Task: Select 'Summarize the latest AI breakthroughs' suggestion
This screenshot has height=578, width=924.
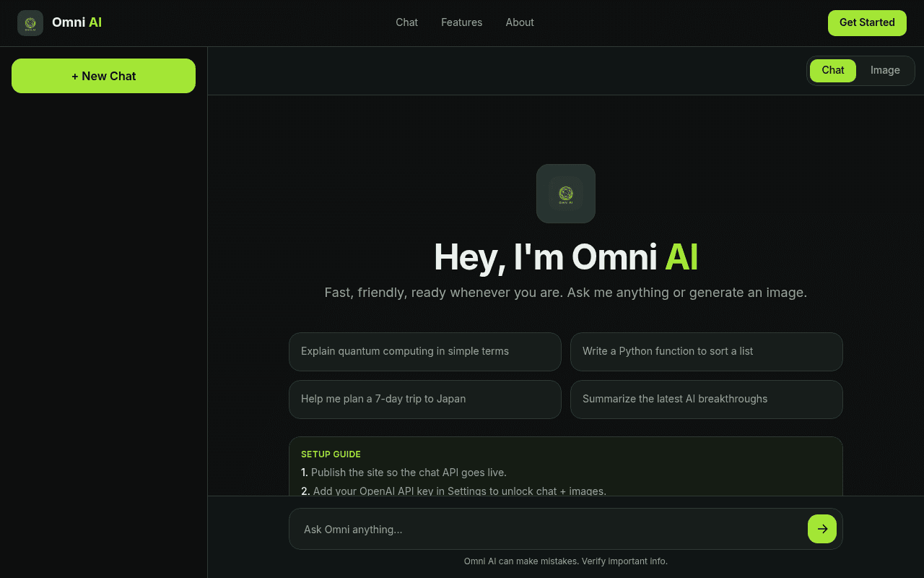Action: (x=707, y=400)
